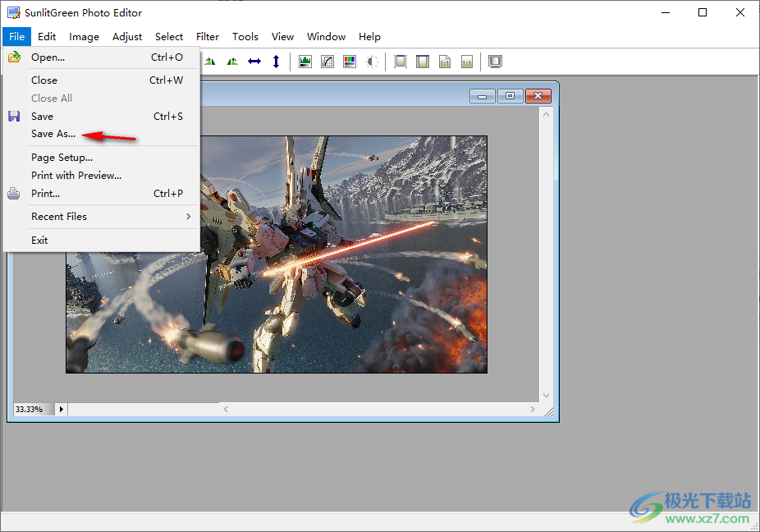Maximize the inner image document window
Viewport: 760px width, 532px height.
(510, 96)
